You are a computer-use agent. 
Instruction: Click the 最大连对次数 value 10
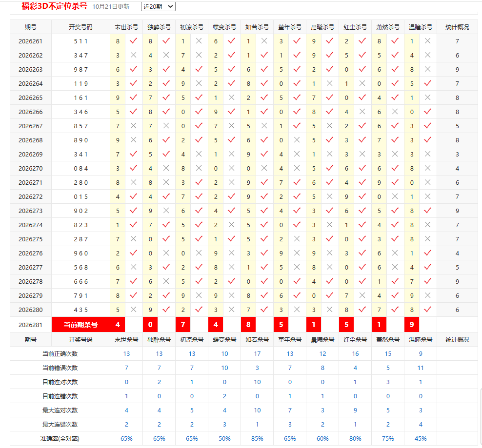click(x=257, y=410)
